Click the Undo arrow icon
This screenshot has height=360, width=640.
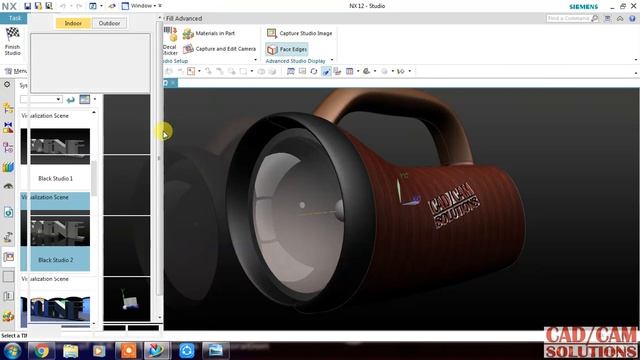coord(63,6)
